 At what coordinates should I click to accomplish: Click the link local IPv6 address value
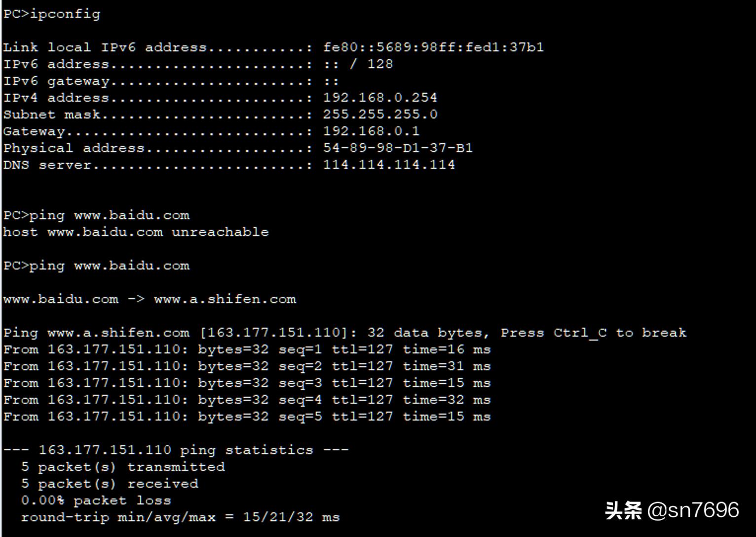(x=433, y=47)
